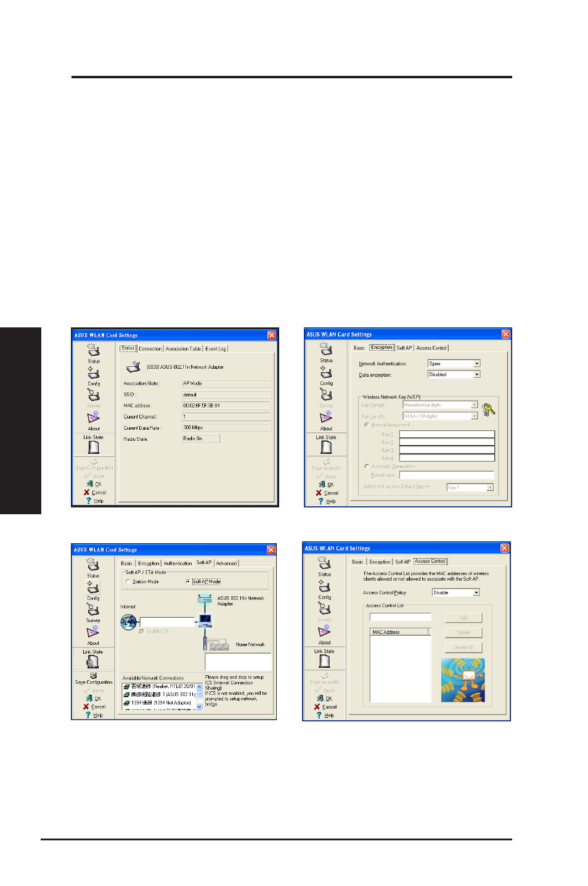Click the Current Data Rate field showing 300 Mbps
The width and height of the screenshot is (588, 886).
(x=226, y=428)
